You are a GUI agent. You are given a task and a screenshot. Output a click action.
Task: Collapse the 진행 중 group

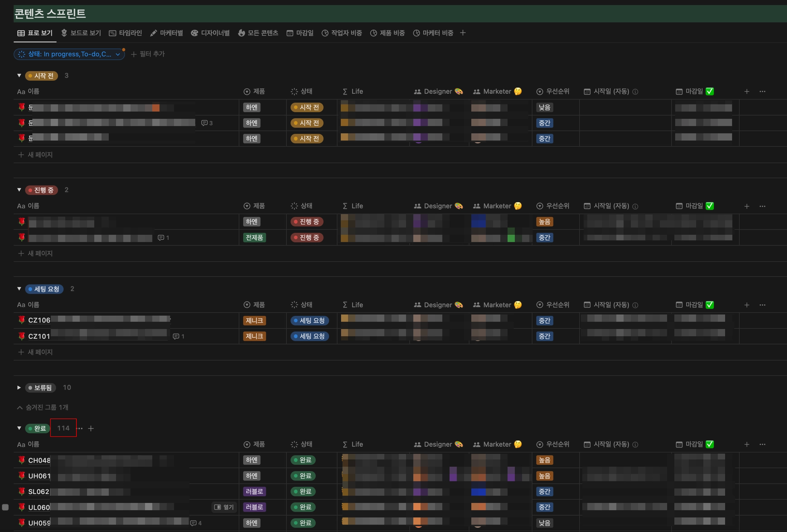(x=19, y=190)
